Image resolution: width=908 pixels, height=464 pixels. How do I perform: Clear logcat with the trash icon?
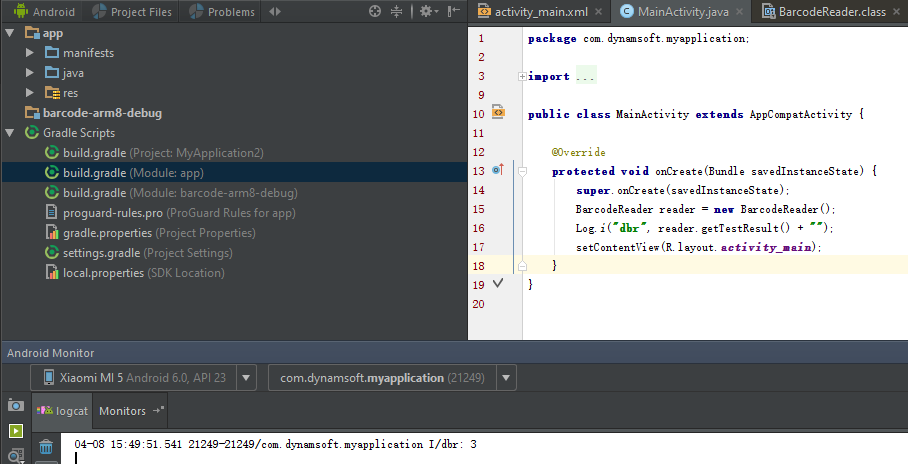(x=45, y=447)
